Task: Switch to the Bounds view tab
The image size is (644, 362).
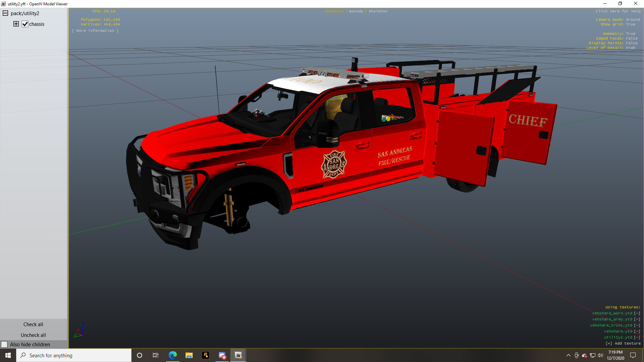Action: tap(356, 11)
